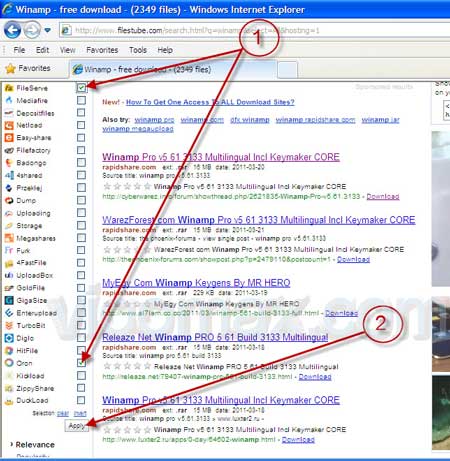Click the browser Forward arrow button
The image size is (450, 461).
[32, 30]
